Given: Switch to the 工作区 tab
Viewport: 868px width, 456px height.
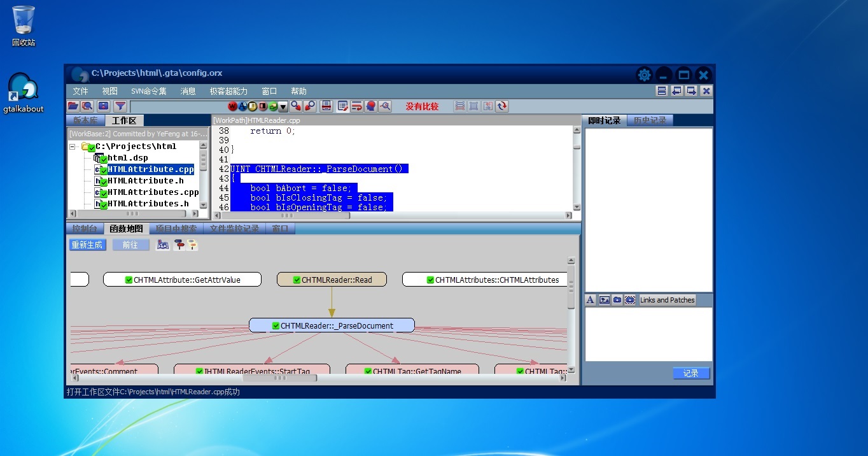Looking at the screenshot, I should pos(125,120).
